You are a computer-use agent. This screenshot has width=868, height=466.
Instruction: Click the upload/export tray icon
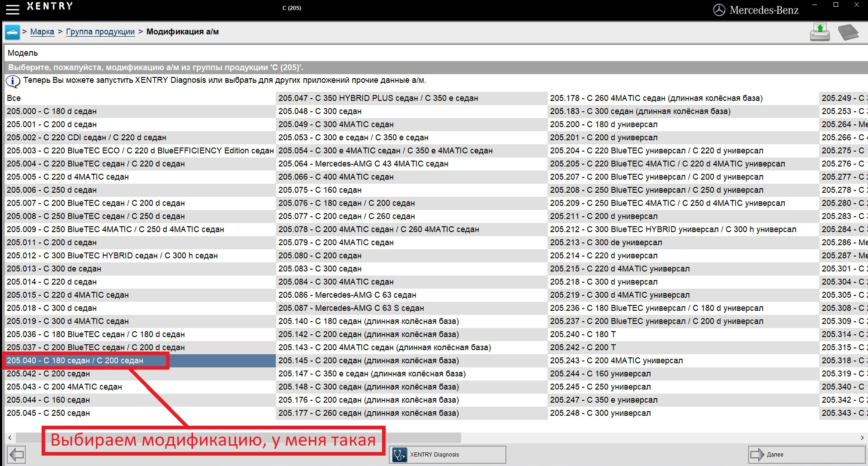tap(820, 32)
